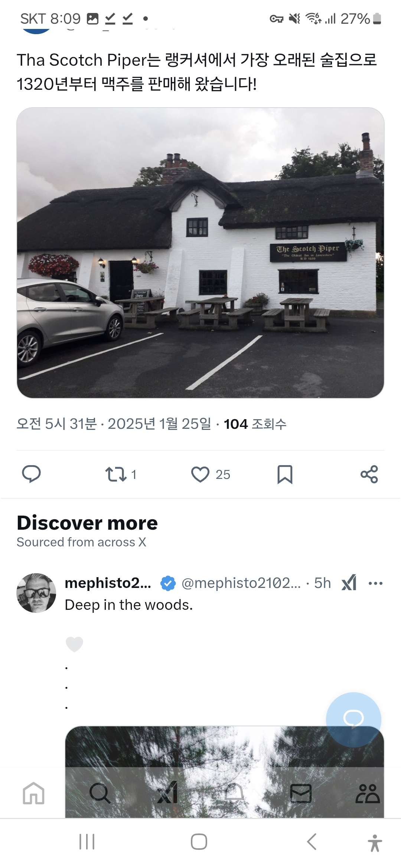Open Android recent apps button

(87, 842)
